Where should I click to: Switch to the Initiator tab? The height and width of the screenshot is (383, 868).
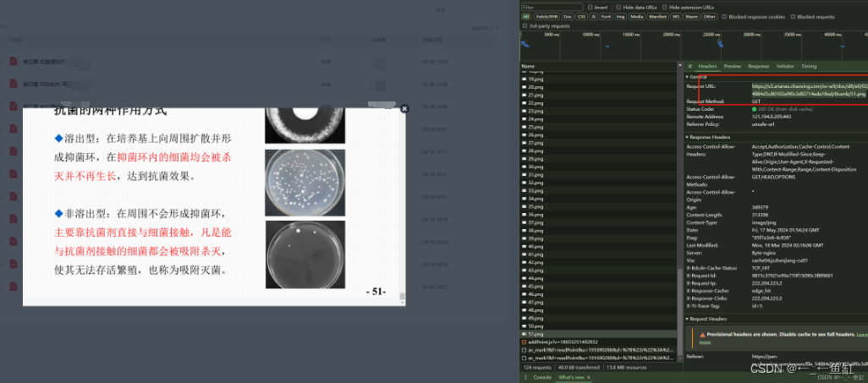pyautogui.click(x=785, y=67)
